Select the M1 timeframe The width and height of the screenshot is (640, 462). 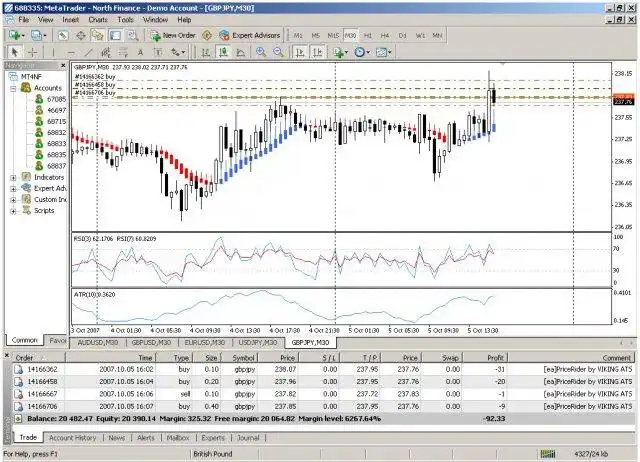pos(298,36)
